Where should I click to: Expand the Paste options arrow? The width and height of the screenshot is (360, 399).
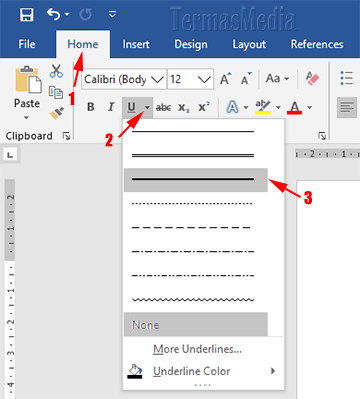[x=26, y=117]
